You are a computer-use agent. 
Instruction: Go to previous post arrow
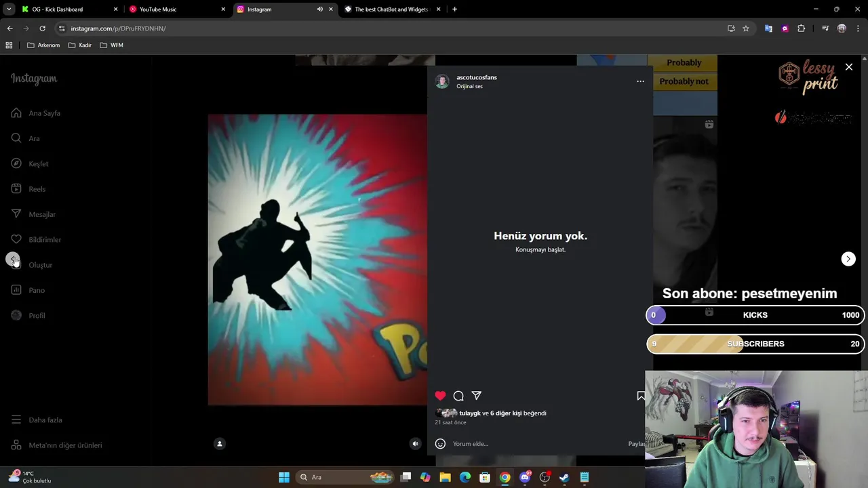[x=13, y=260]
